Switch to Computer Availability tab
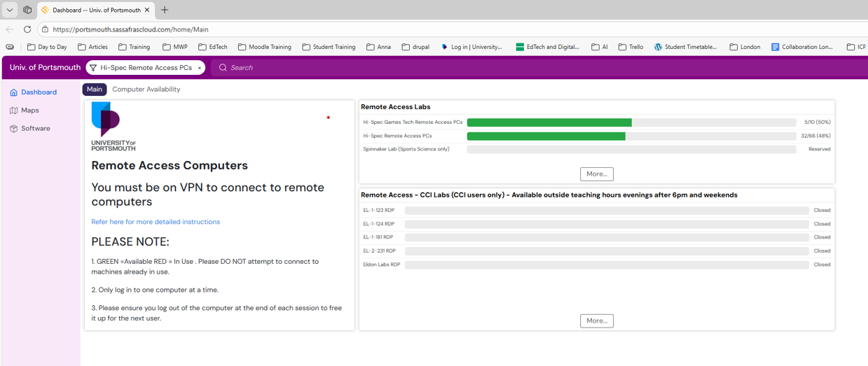This screenshot has width=868, height=366. (146, 90)
